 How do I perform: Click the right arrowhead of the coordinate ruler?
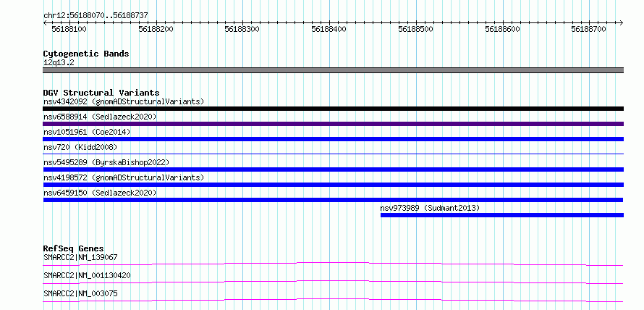point(621,22)
